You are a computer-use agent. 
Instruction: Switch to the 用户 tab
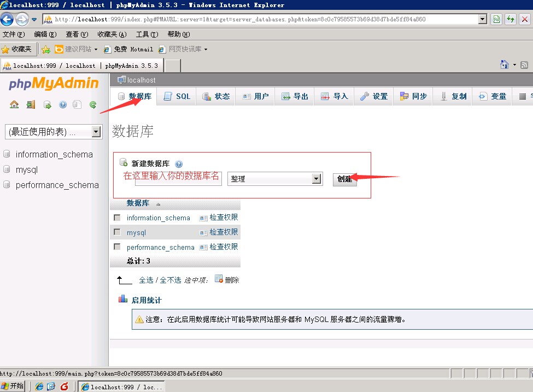click(255, 97)
